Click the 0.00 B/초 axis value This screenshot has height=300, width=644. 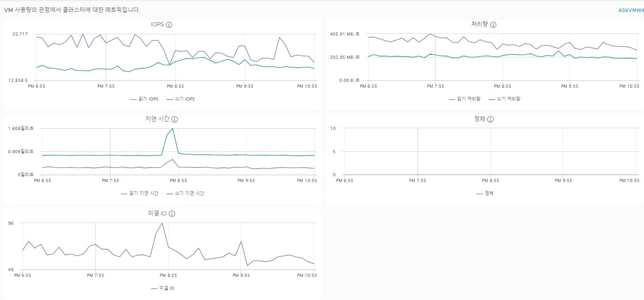click(x=349, y=81)
